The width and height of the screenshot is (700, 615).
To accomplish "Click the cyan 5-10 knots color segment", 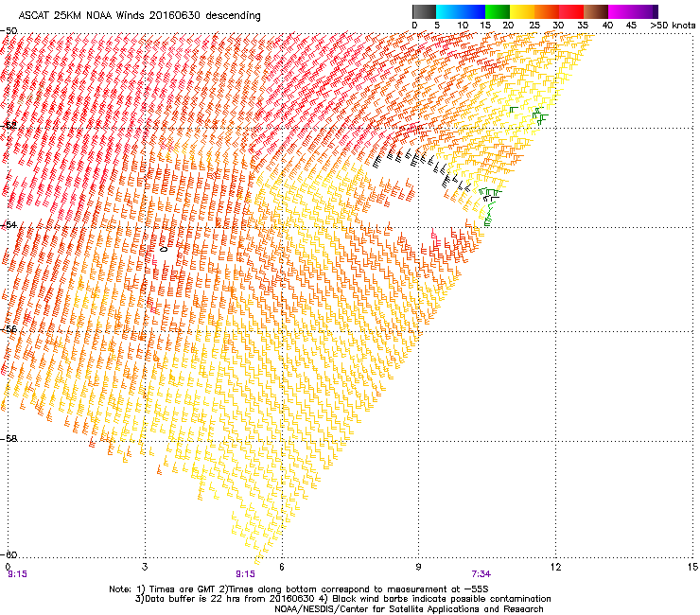I will (x=448, y=11).
